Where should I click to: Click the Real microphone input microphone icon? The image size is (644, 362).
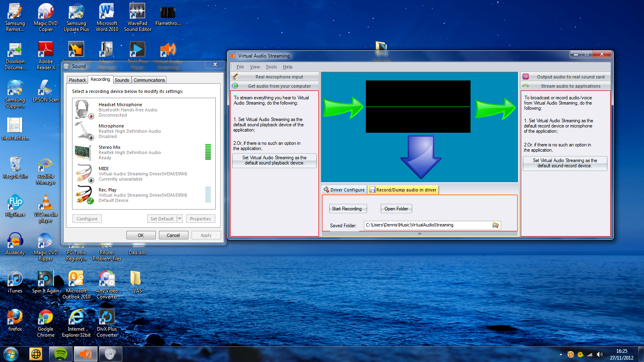pos(235,76)
